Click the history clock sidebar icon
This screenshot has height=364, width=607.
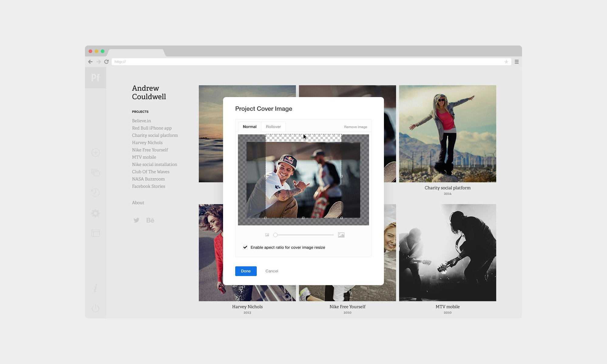[95, 193]
